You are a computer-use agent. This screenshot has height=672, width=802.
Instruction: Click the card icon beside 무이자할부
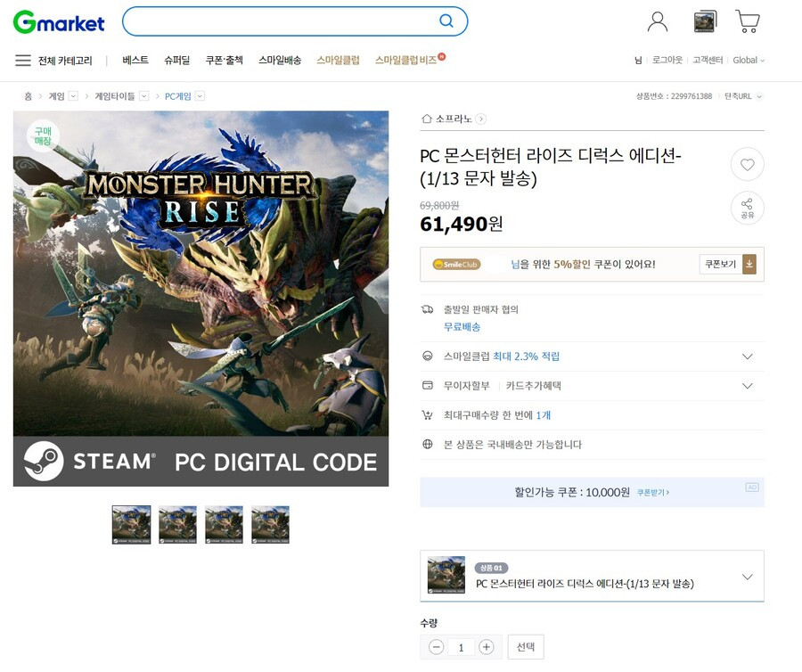point(428,385)
